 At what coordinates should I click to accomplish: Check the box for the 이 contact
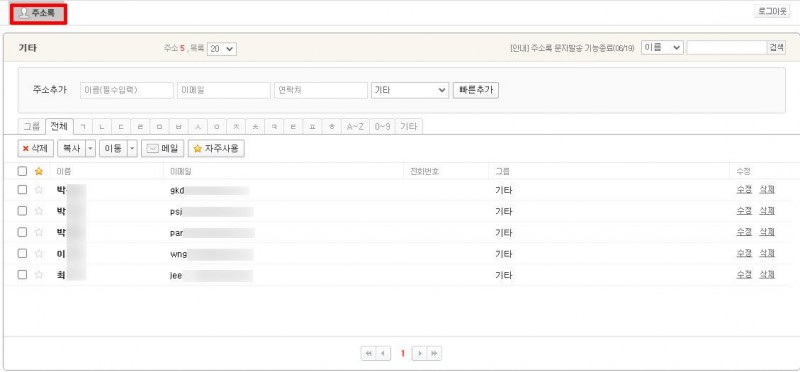pyautogui.click(x=22, y=253)
